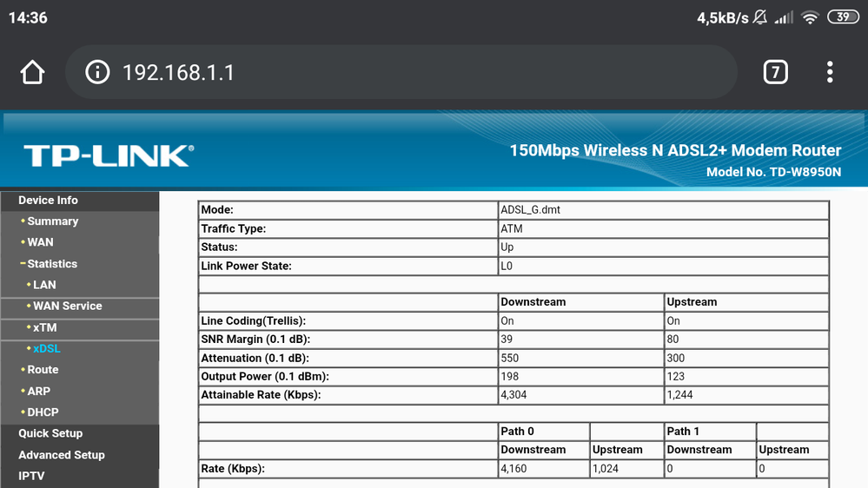This screenshot has height=488, width=868.
Task: Go to Quick Setup
Action: pos(50,433)
